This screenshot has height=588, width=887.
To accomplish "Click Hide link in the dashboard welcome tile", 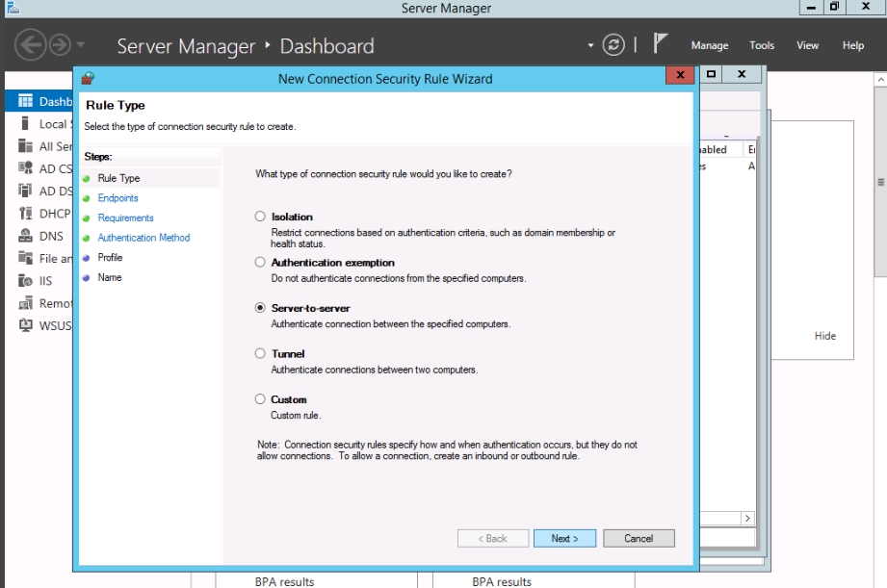I will pyautogui.click(x=824, y=336).
